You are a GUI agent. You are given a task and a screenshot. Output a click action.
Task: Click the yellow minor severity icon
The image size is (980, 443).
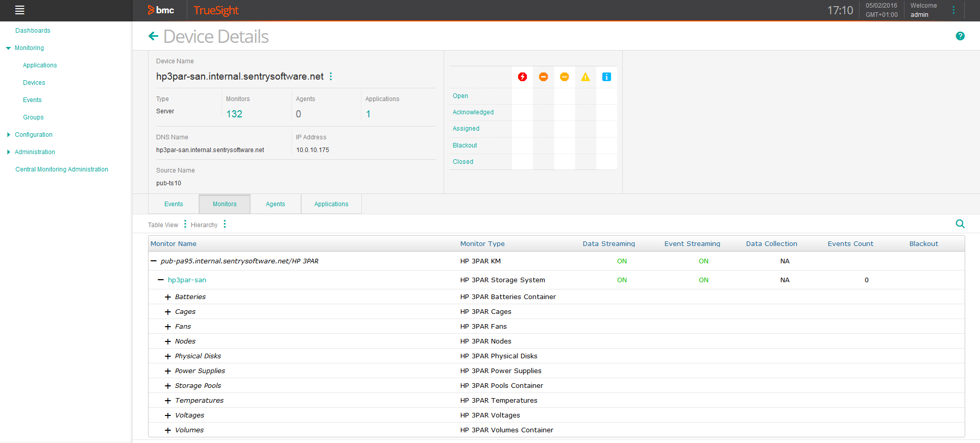[x=564, y=77]
